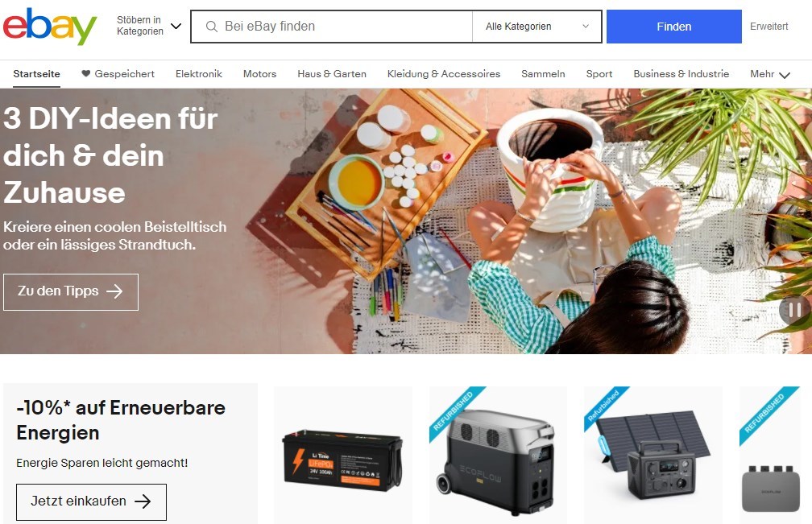The height and width of the screenshot is (524, 812).
Task: Select the Elektronik tab
Action: 199,74
